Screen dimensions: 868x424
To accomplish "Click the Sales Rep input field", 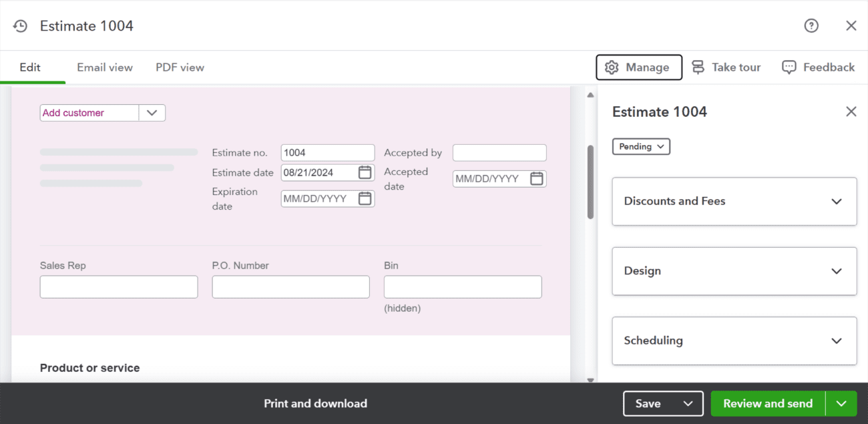I will [x=119, y=286].
